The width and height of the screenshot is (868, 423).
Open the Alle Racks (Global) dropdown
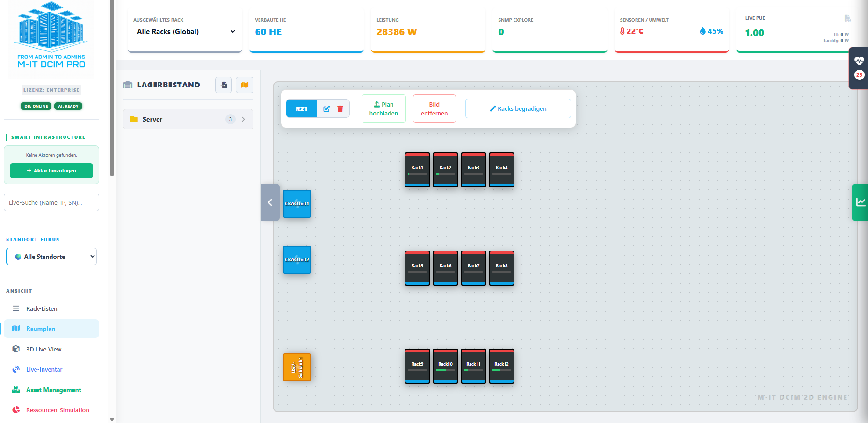click(x=185, y=32)
